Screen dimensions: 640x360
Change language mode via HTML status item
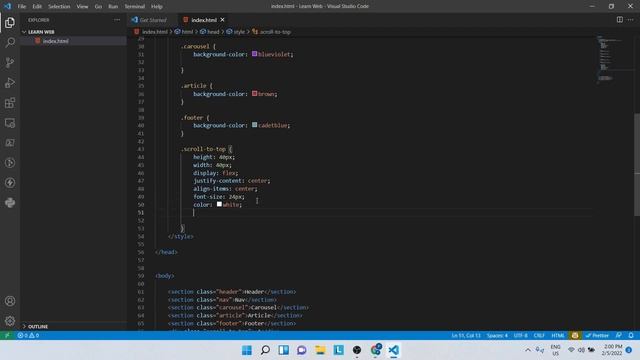click(x=558, y=335)
